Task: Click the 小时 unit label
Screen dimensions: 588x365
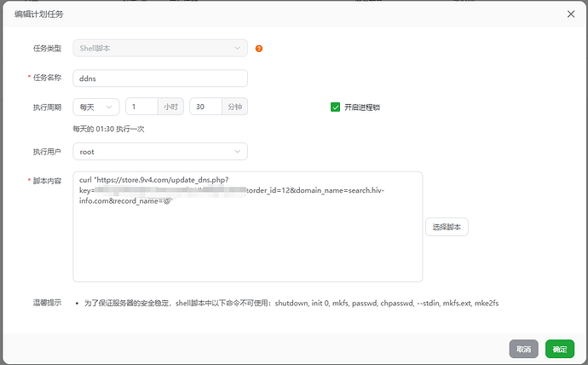Action: [x=170, y=107]
